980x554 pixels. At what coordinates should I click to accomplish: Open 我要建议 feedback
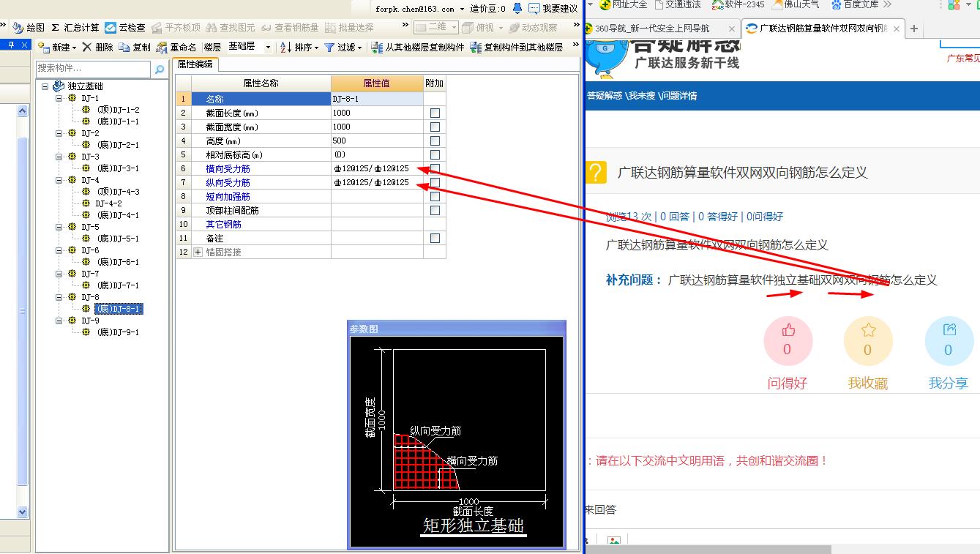tap(554, 8)
